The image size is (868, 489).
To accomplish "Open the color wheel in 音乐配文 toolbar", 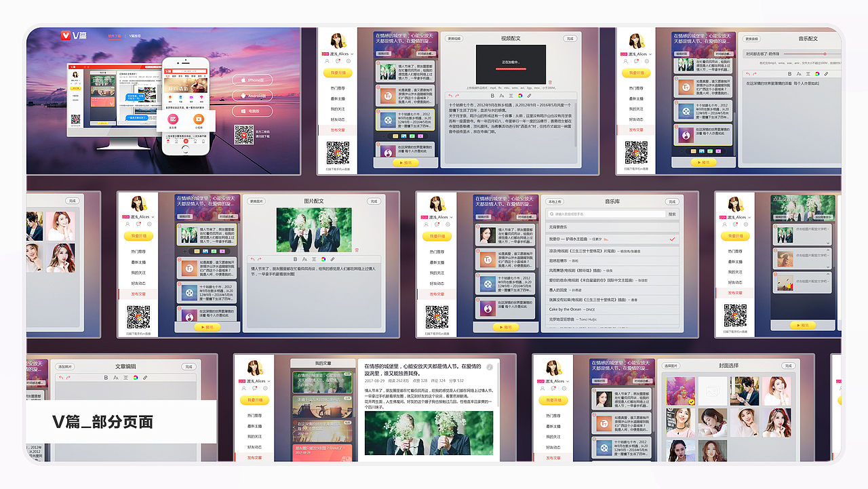I will [x=817, y=74].
